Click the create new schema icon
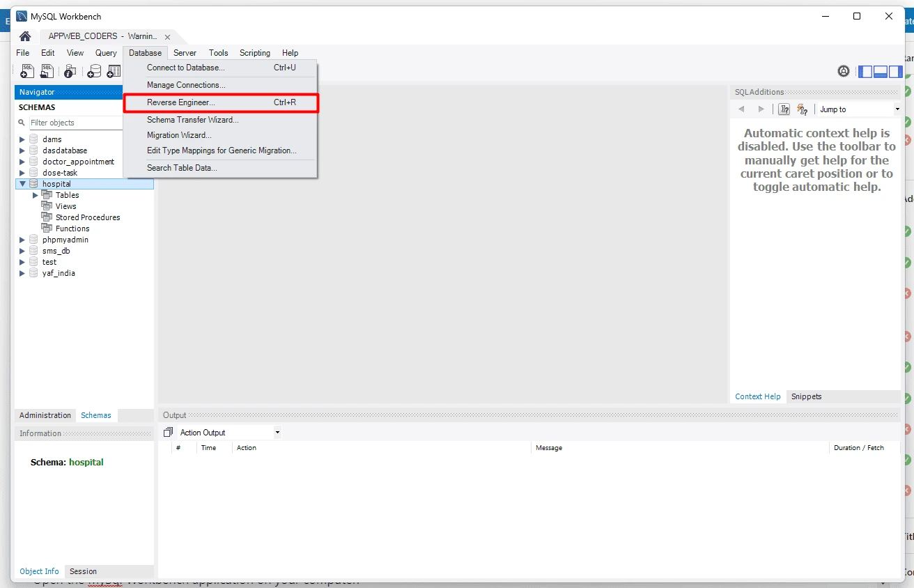914x588 pixels. 93,71
